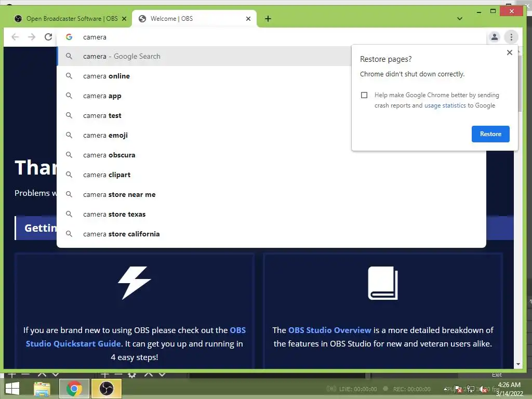Click the Google icon in address bar
The height and width of the screenshot is (399, 532).
coord(69,37)
